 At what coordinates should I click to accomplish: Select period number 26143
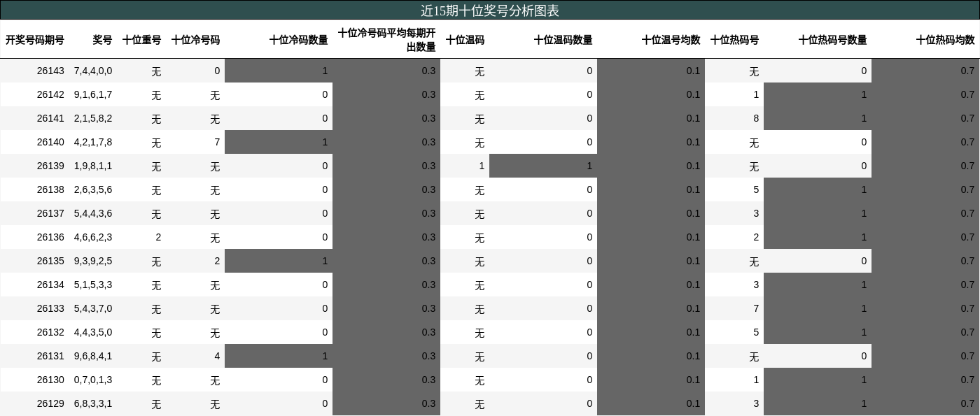pos(50,71)
